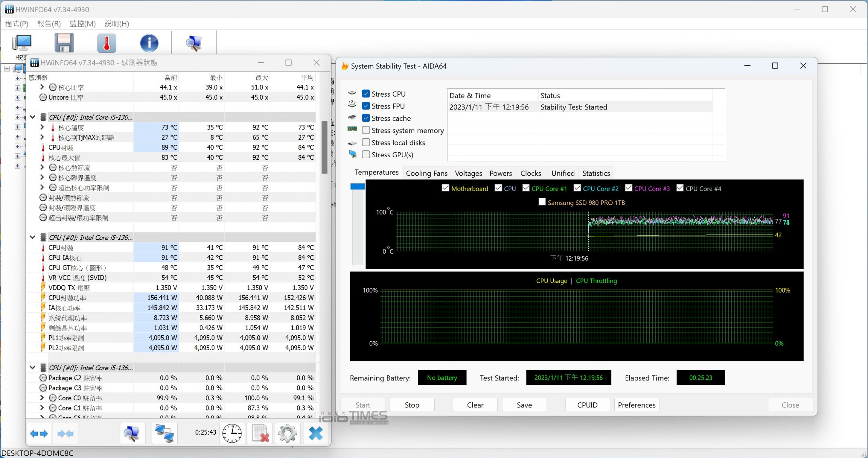Switch to Statistics tab
This screenshot has width=868, height=458.
click(x=596, y=173)
